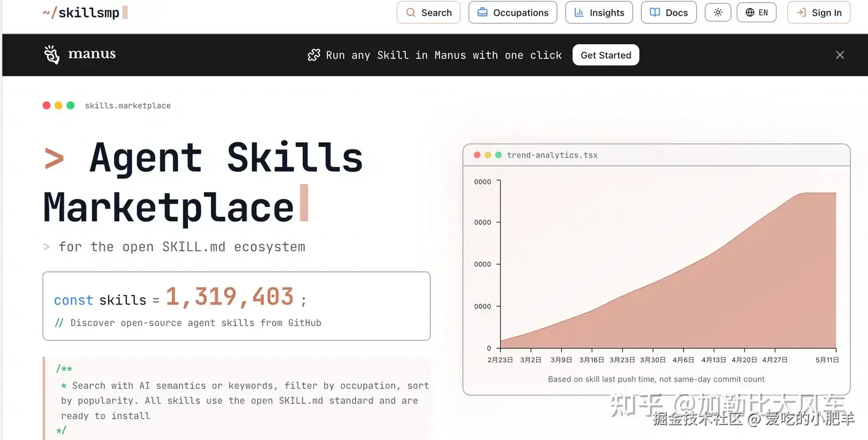868x440 pixels.
Task: Click the manus logo in the banner
Action: (x=80, y=54)
